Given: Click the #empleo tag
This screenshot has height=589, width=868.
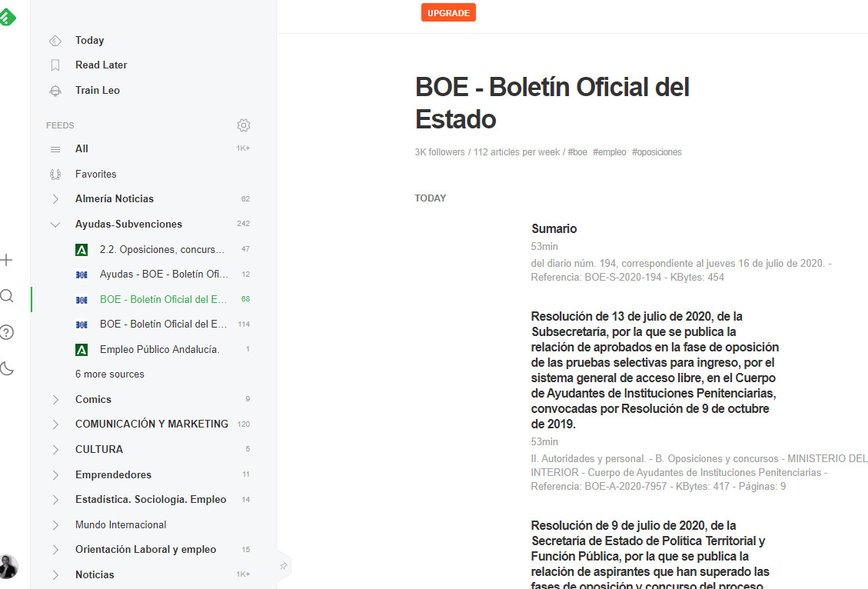Looking at the screenshot, I should [610, 152].
